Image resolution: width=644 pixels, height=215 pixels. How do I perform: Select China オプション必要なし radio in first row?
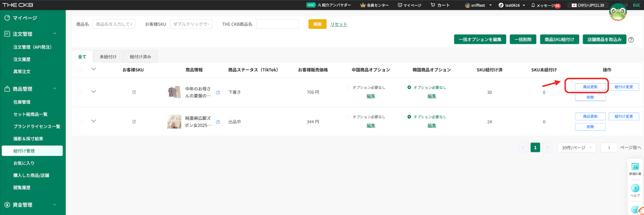(348, 87)
